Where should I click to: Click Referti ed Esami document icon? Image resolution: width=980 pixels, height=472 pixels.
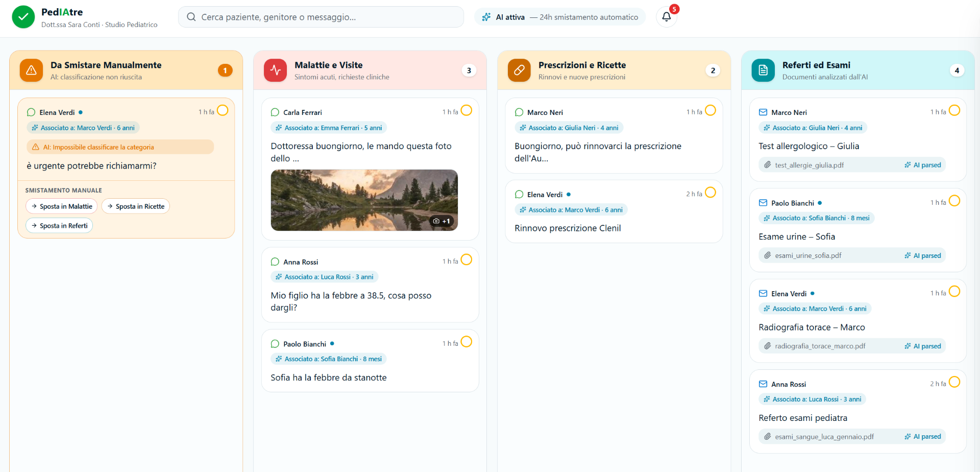(x=763, y=70)
